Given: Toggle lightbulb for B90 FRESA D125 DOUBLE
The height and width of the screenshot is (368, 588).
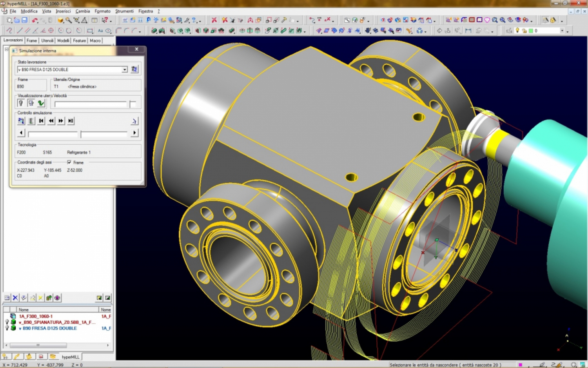Looking at the screenshot, I should (7, 328).
